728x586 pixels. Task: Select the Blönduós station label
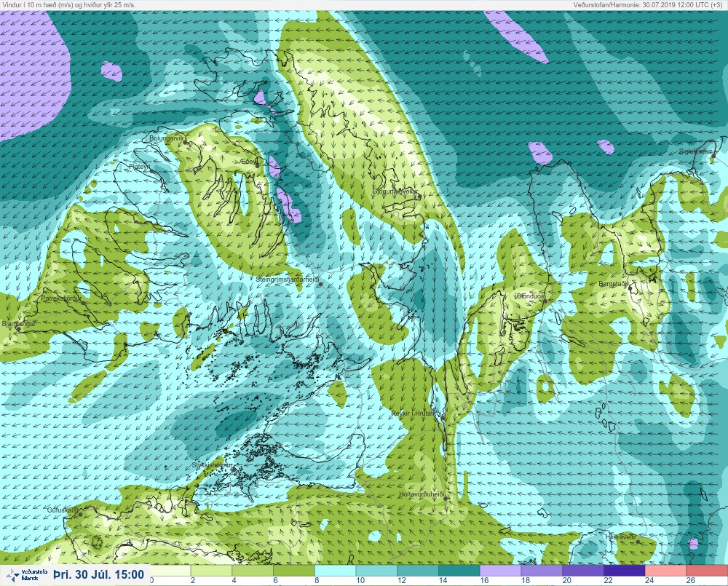531,296
